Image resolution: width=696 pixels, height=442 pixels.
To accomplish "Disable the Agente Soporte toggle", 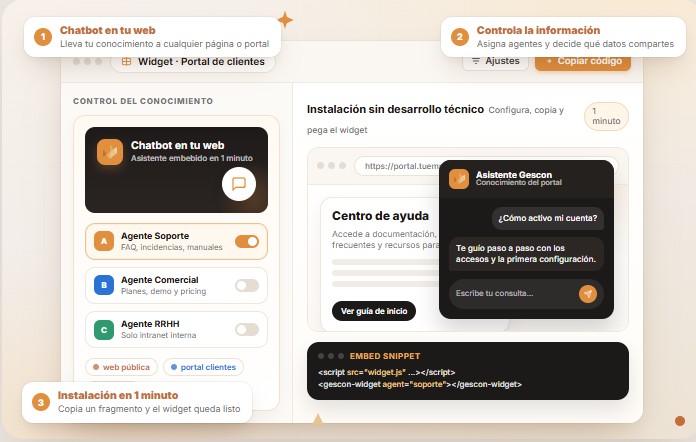I will click(246, 241).
